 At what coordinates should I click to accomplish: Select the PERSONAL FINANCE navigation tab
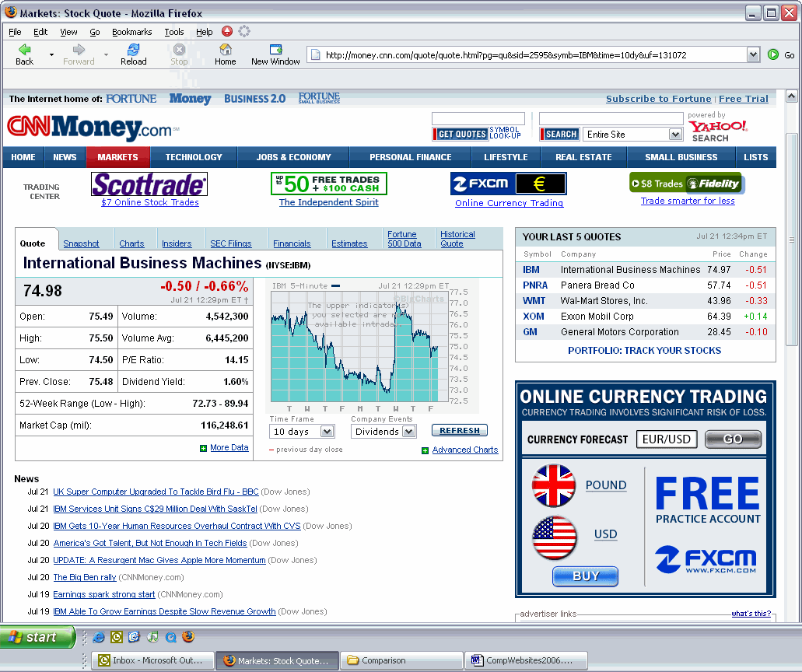pyautogui.click(x=411, y=156)
